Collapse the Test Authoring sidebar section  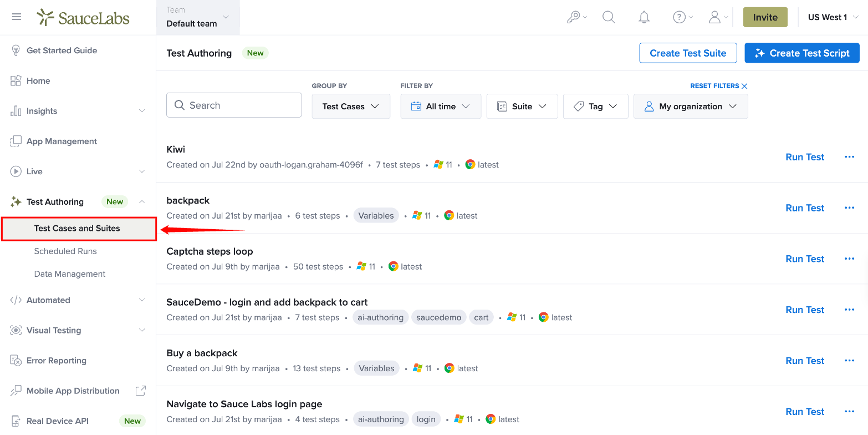pyautogui.click(x=142, y=202)
